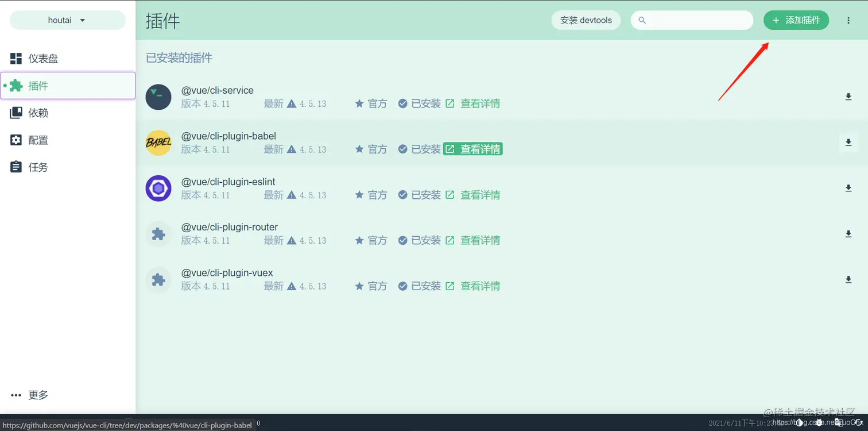Update @vue/cli-service via download icon
Image resolution: width=868 pixels, height=431 pixels.
click(848, 97)
